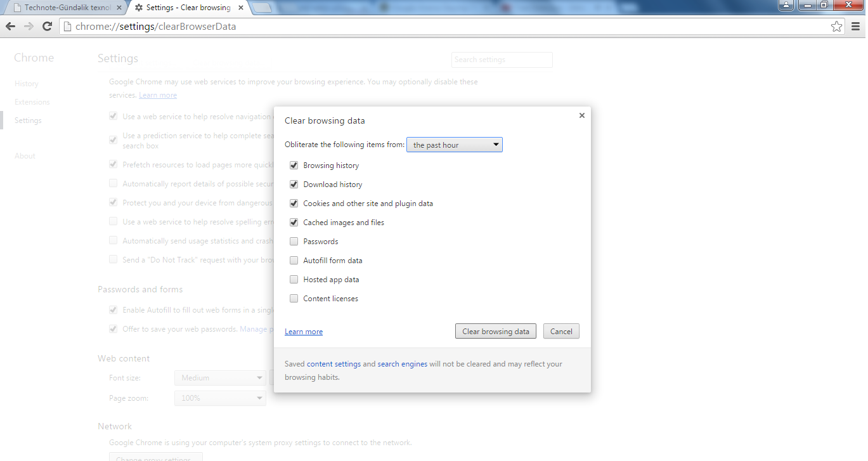This screenshot has height=461, width=868.
Task: Click the page icon in the address bar
Action: coord(68,27)
